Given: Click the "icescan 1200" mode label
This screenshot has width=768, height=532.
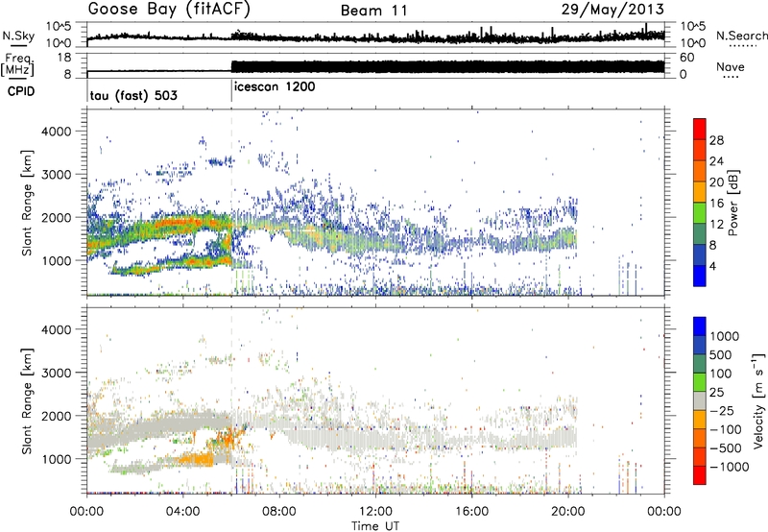Looking at the screenshot, I should pos(275,87).
